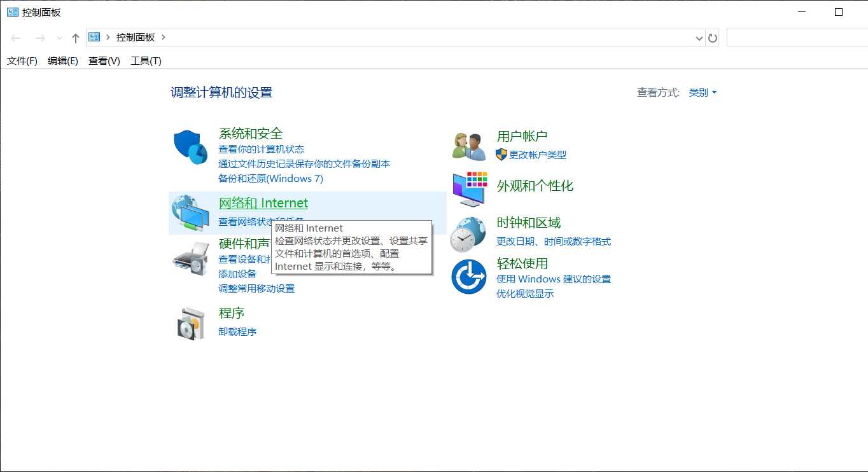Click the UAC shield icon beside 更改帐户类型
The image size is (868, 472).
tap(501, 155)
